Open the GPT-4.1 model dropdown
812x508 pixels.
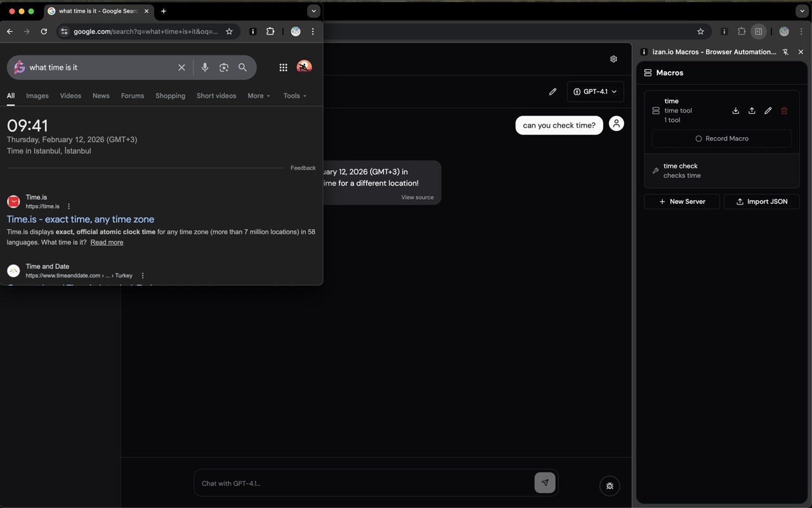tap(594, 91)
